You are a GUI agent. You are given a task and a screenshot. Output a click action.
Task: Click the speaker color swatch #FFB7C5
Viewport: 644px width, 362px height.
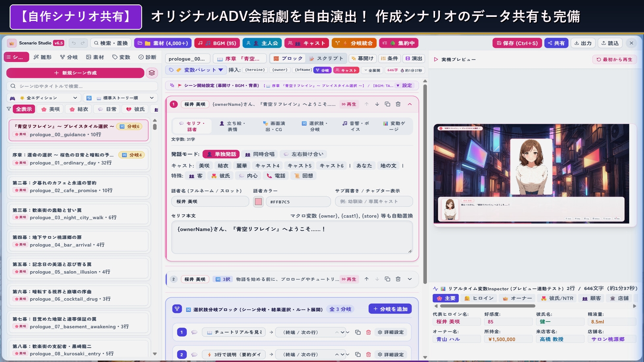tap(258, 202)
